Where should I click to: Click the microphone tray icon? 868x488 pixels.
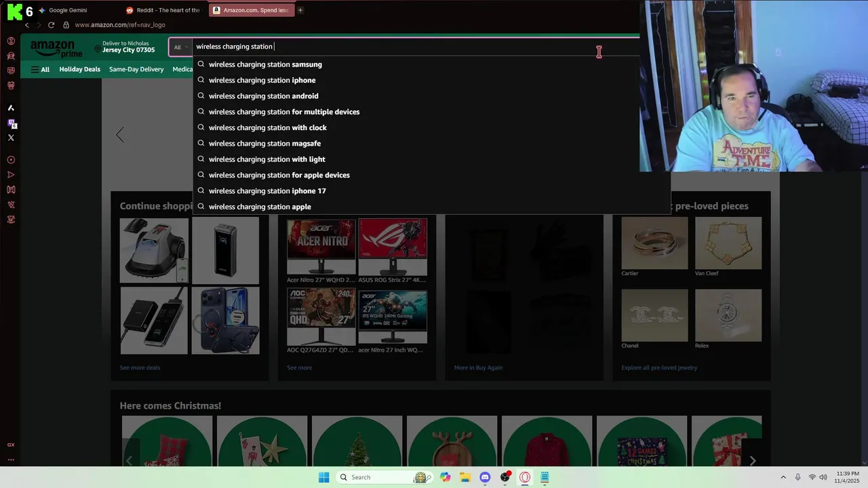tap(797, 477)
